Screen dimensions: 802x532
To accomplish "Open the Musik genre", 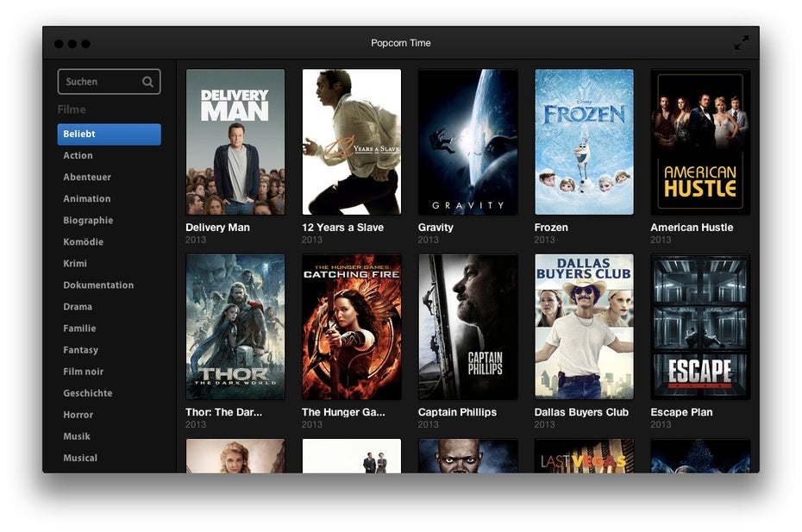I will click(77, 436).
